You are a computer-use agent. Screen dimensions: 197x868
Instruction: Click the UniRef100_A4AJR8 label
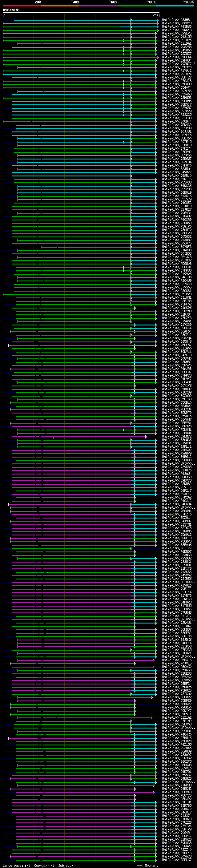(x=177, y=369)
